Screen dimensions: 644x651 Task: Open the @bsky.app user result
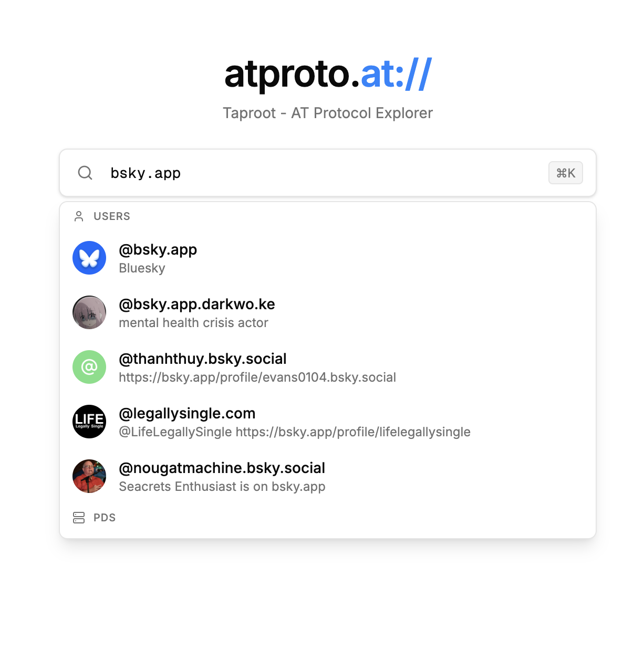328,258
